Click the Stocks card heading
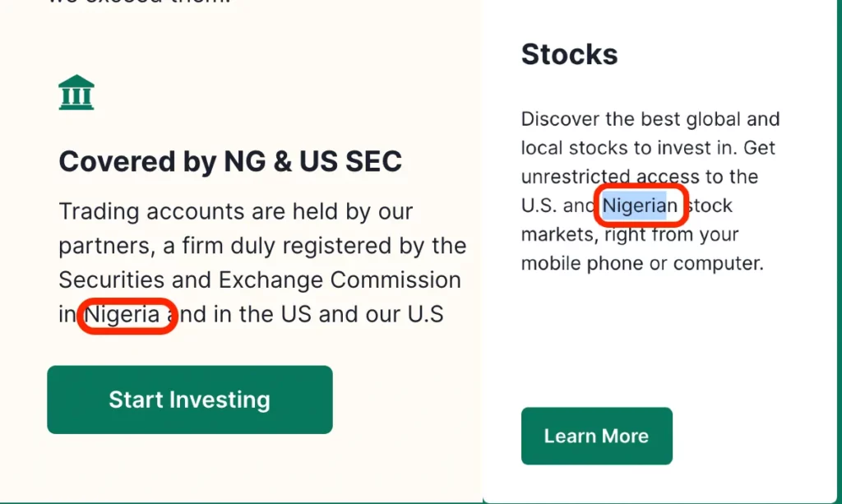 coord(569,54)
